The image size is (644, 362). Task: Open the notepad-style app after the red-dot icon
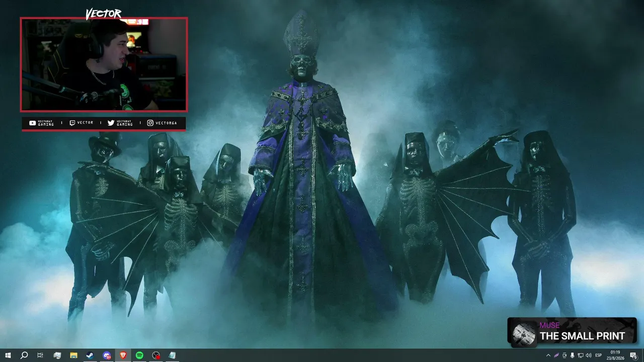tap(172, 355)
